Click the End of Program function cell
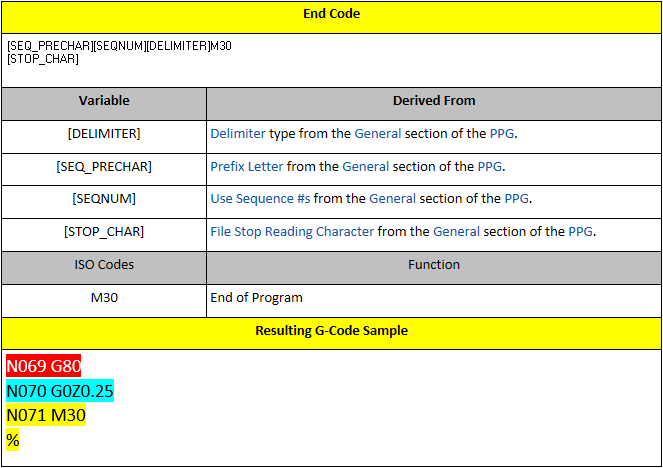This screenshot has width=663, height=468. click(256, 297)
